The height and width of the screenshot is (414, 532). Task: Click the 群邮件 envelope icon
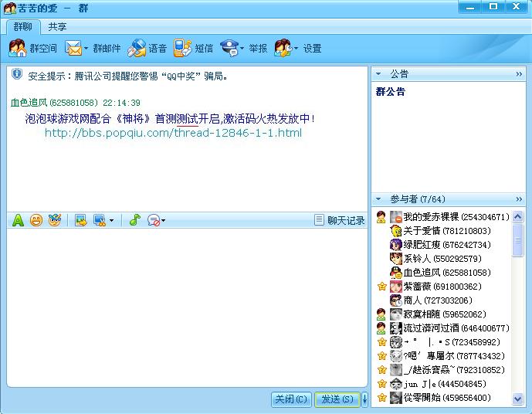[73, 48]
